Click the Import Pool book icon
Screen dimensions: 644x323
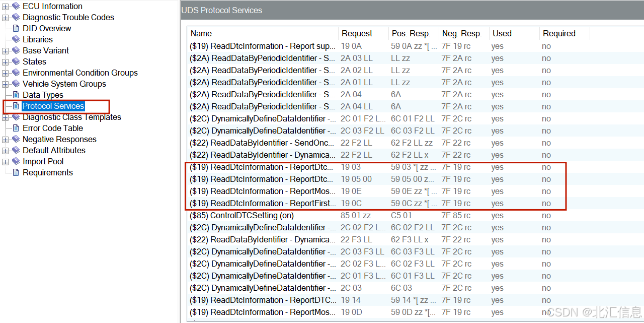click(16, 161)
